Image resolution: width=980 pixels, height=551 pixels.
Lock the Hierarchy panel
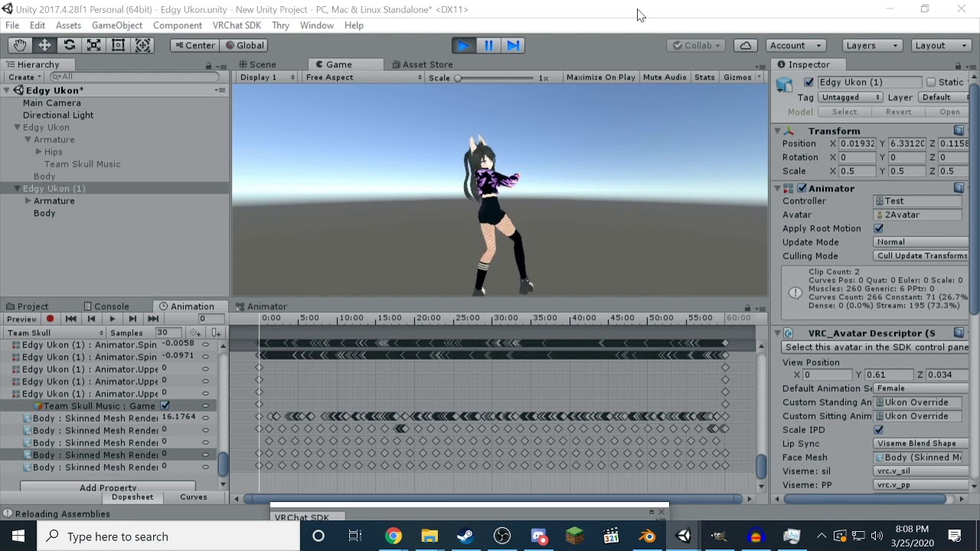click(208, 65)
